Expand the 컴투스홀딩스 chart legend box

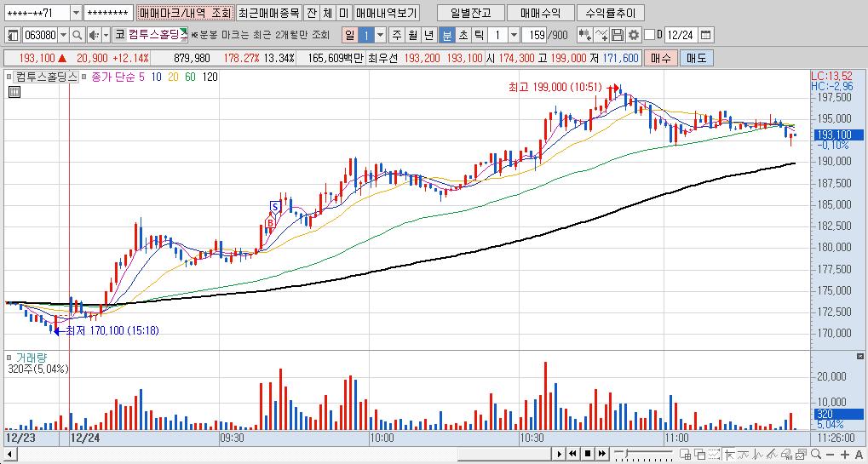coord(47,77)
